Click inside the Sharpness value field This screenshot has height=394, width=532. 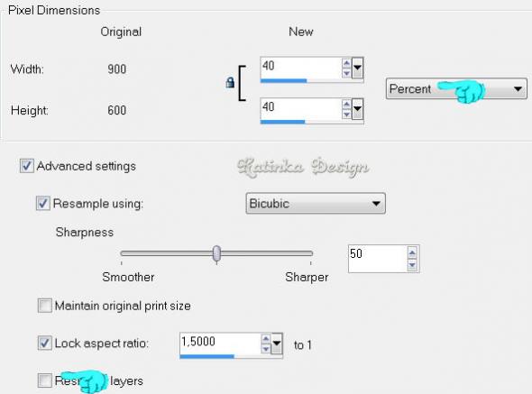378,258
